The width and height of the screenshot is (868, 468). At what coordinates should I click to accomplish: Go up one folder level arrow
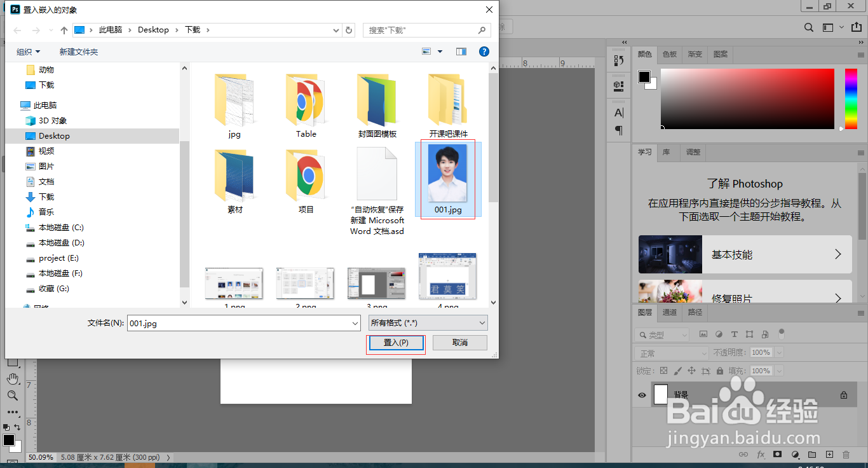click(64, 30)
